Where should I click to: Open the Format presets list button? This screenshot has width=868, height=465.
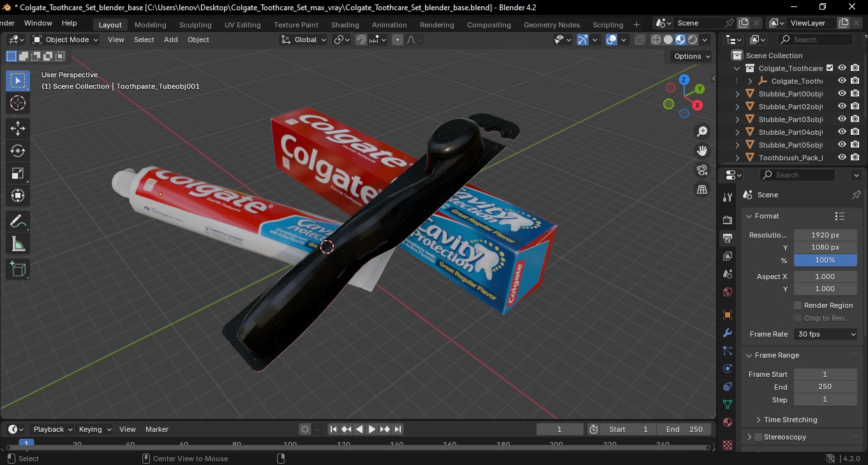click(840, 216)
